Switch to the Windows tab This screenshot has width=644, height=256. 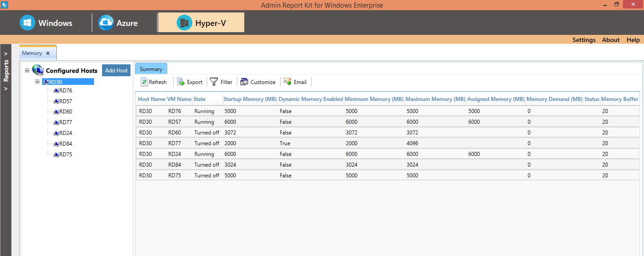pos(46,23)
